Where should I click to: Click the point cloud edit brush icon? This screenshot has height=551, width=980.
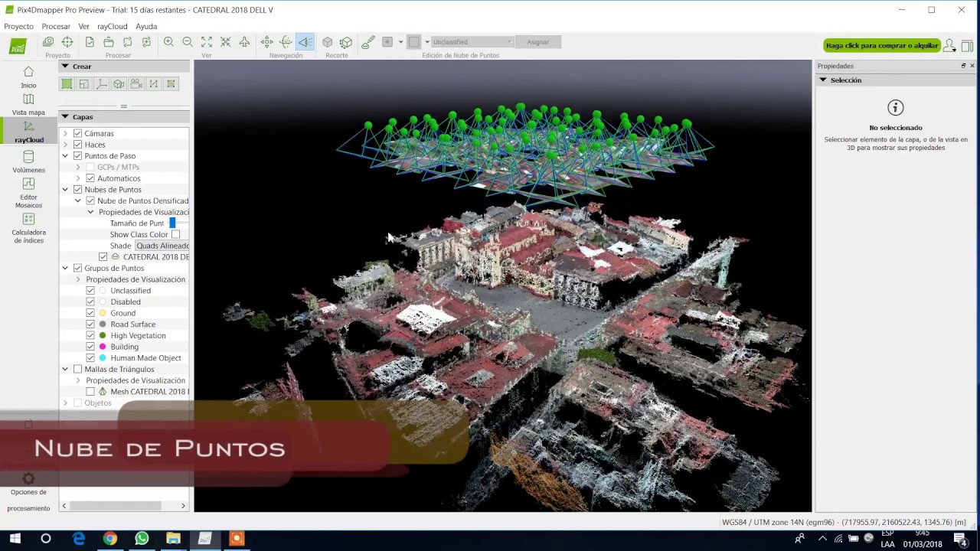[368, 42]
